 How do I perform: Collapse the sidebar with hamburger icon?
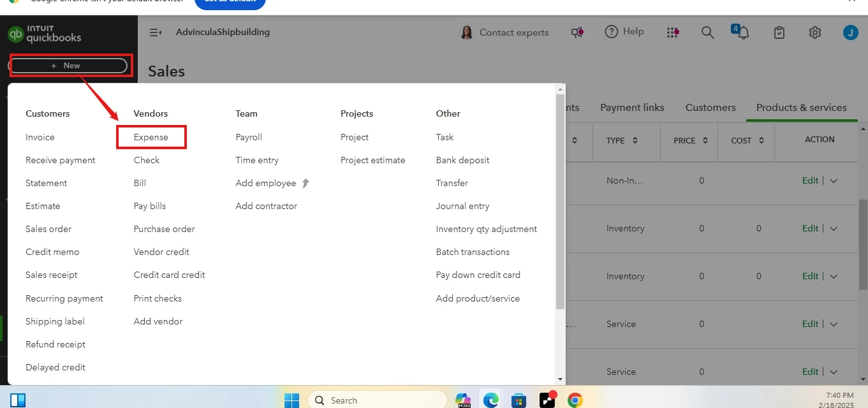click(156, 33)
